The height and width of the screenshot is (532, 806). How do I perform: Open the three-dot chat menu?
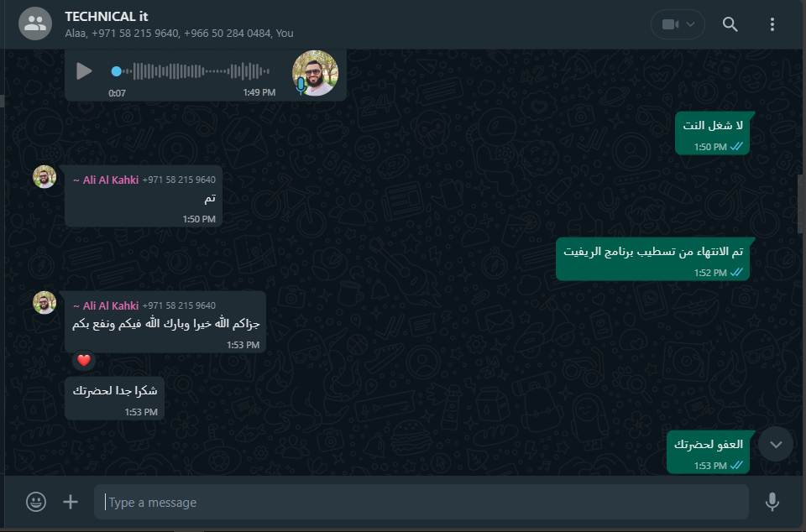pyautogui.click(x=772, y=24)
